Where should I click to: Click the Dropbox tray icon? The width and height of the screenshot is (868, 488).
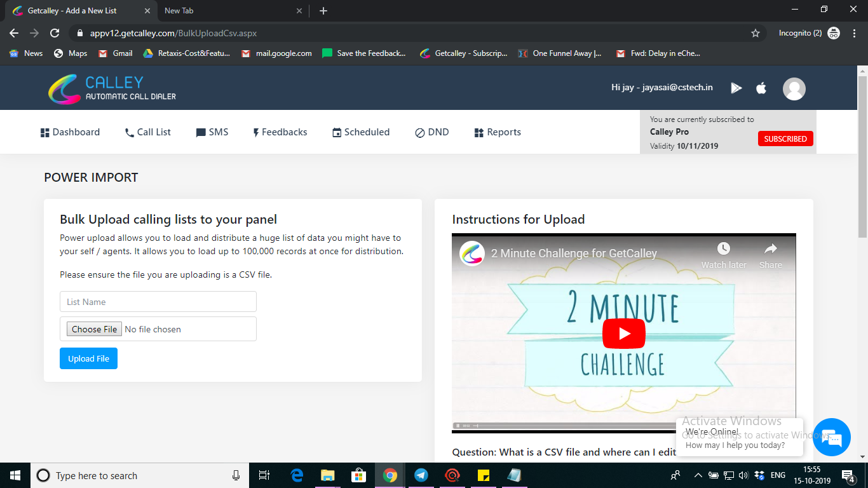click(759, 475)
